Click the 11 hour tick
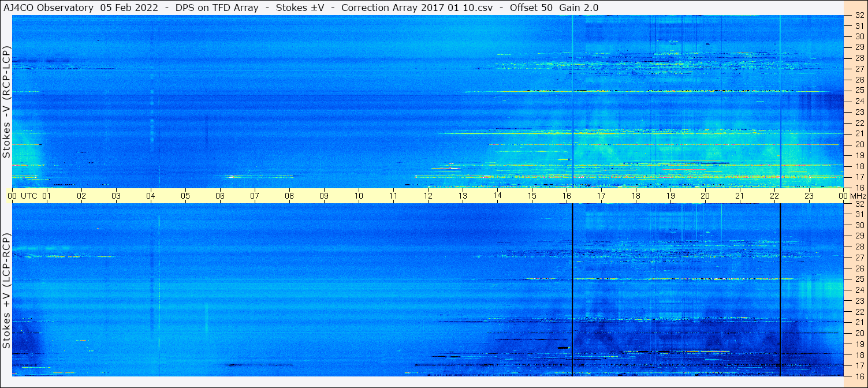868x388 pixels. click(393, 196)
